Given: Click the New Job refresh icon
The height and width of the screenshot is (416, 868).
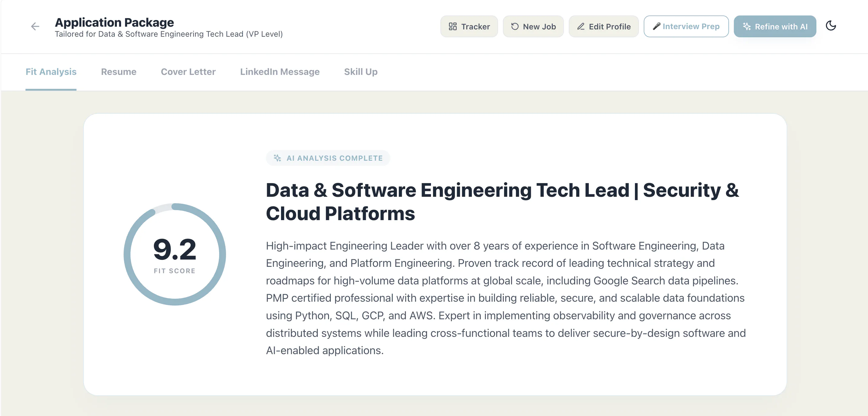Looking at the screenshot, I should tap(514, 26).
